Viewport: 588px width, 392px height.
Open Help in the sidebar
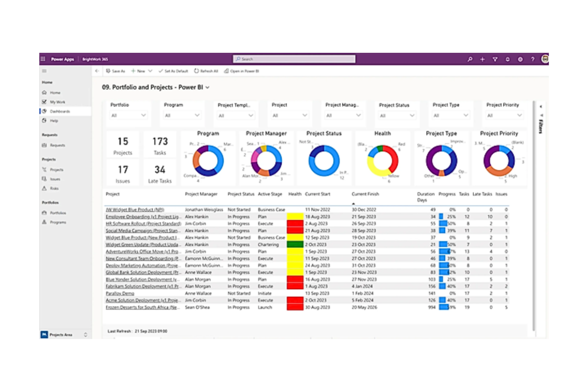[x=54, y=121]
